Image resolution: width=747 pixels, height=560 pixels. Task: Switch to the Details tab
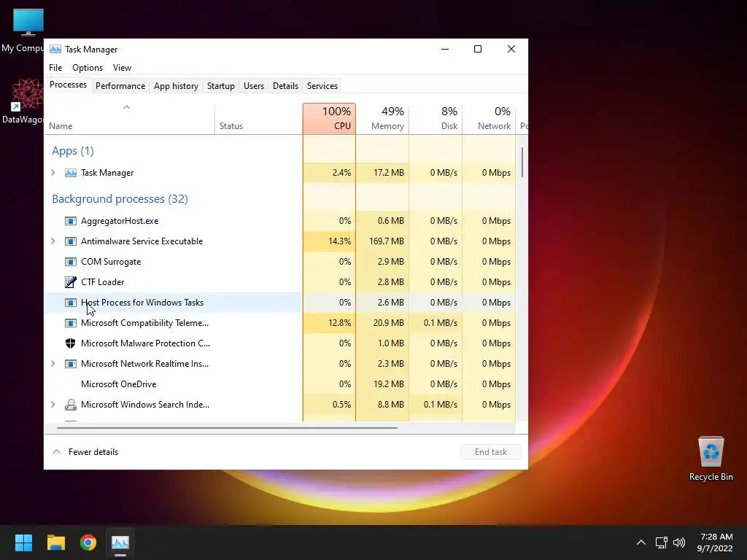click(285, 86)
